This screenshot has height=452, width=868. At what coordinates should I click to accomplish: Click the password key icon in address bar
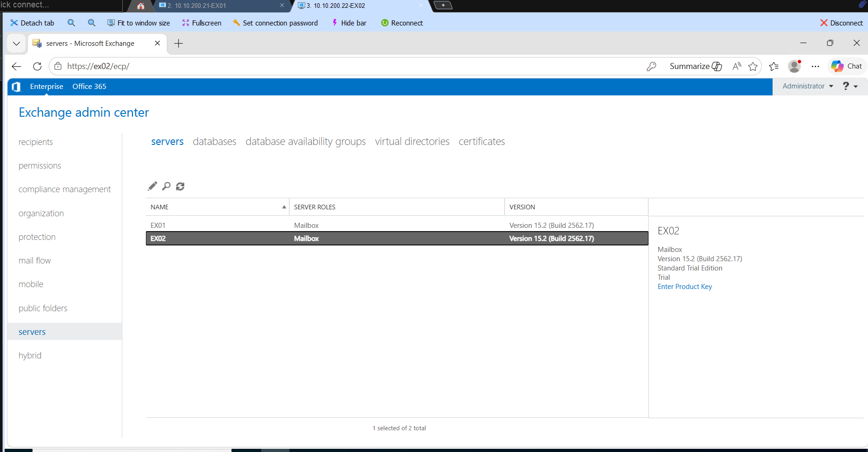point(651,66)
